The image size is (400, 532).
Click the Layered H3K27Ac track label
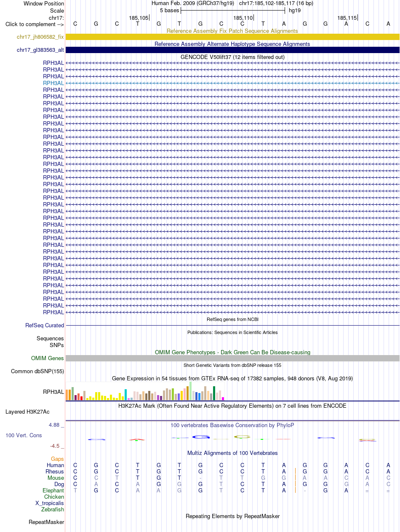[27, 412]
